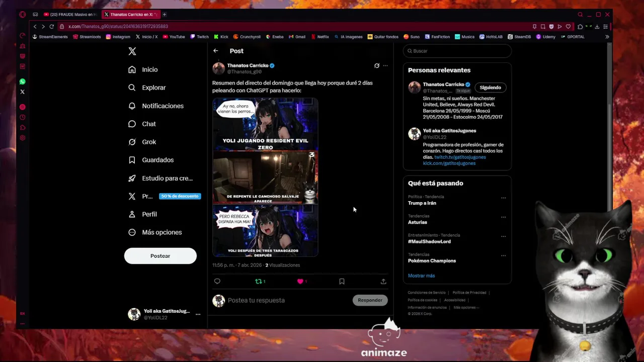Image resolution: width=644 pixels, height=362 pixels.
Task: Open options for Asturias trend
Action: [x=503, y=217]
